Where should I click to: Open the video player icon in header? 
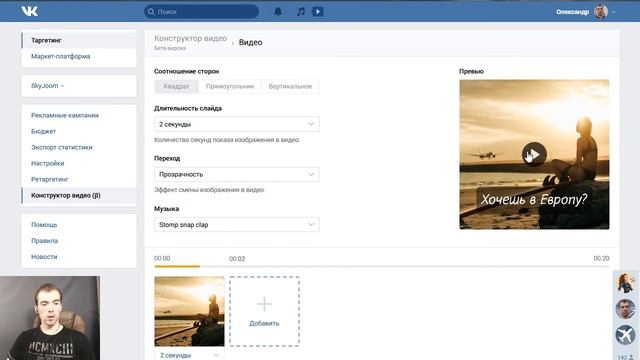pos(318,11)
